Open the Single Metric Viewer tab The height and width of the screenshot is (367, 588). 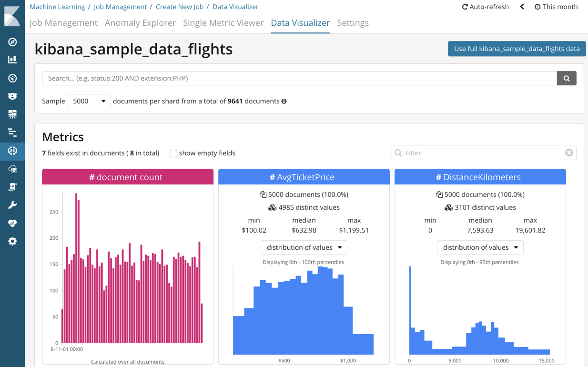[x=223, y=22]
